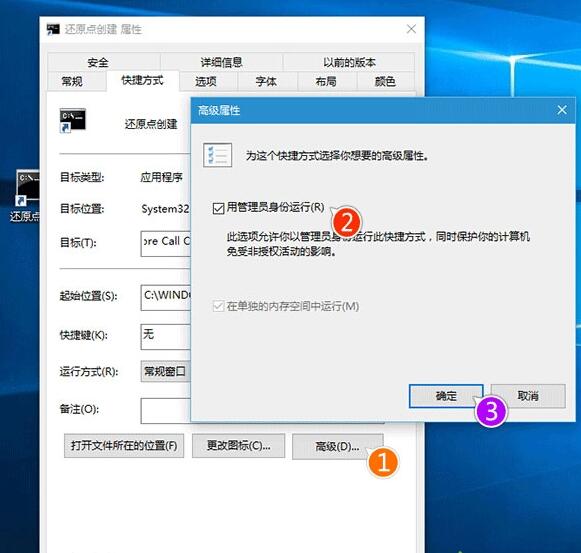Open the 详细信息 tab
The height and width of the screenshot is (553, 581).
coord(222,62)
